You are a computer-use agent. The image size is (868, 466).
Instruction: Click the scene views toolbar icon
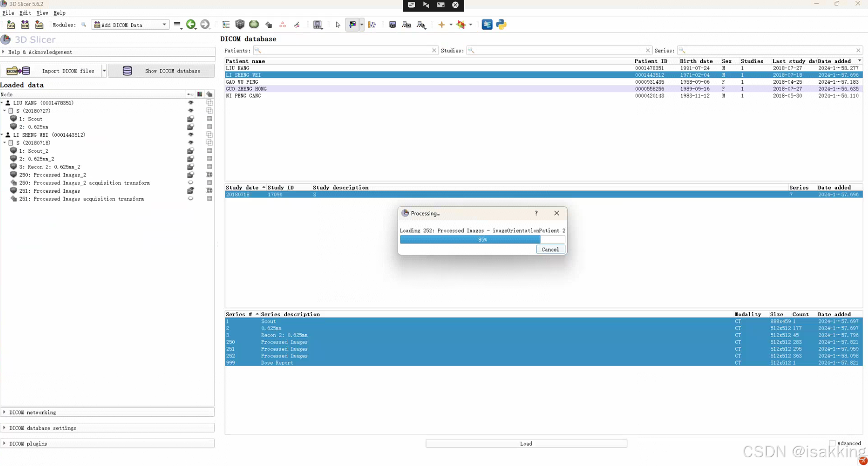coord(407,25)
